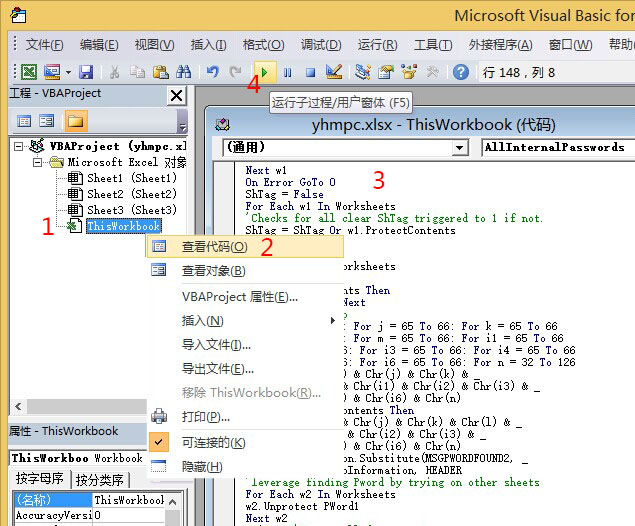This screenshot has width=635, height=526.
Task: Open Find with the binoculars icon
Action: coord(183,72)
